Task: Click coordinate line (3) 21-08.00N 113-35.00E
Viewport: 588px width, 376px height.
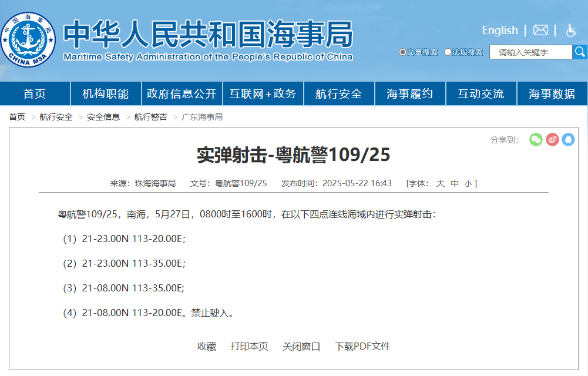Action: click(x=124, y=288)
